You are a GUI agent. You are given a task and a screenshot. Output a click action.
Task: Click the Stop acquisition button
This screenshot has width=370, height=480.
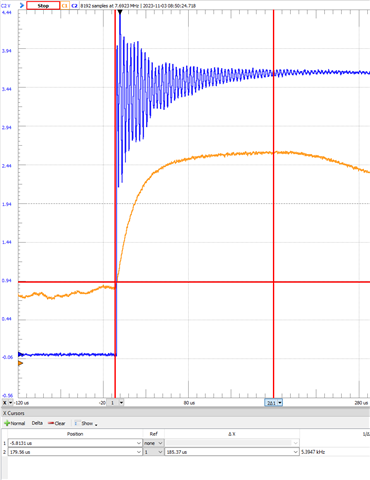[x=43, y=6]
